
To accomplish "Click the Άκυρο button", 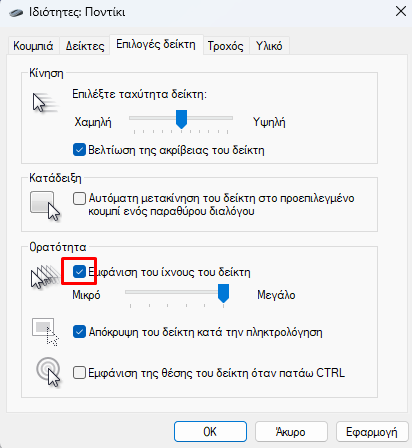I will (291, 432).
